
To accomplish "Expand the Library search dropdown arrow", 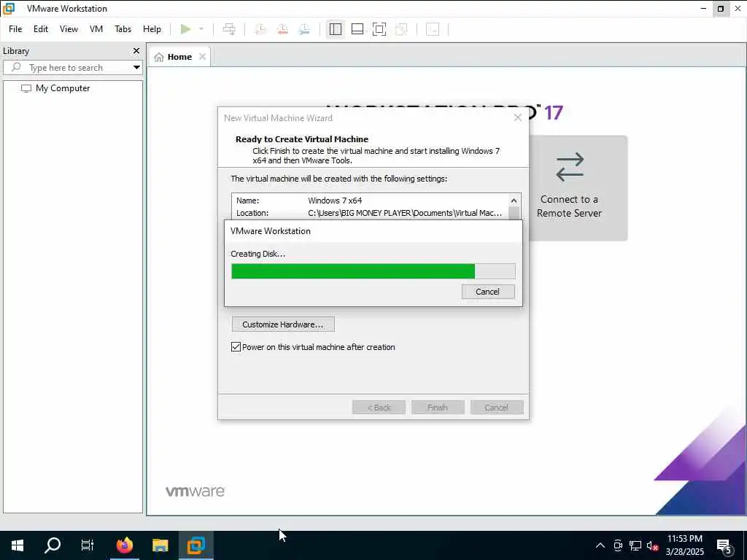I will (x=136, y=68).
